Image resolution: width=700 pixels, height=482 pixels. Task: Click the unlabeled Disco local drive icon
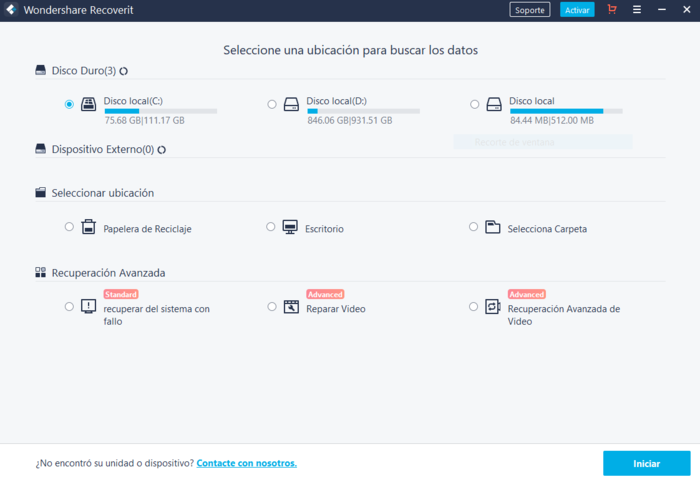494,104
